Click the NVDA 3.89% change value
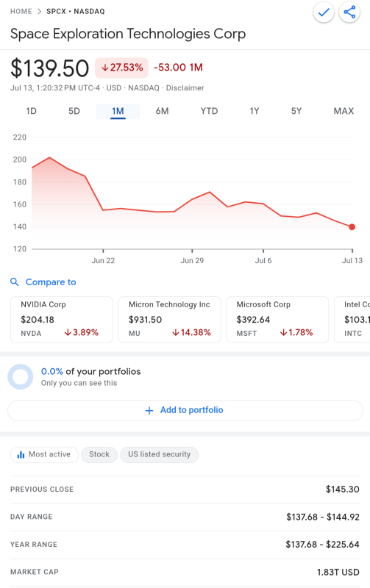 click(x=81, y=333)
